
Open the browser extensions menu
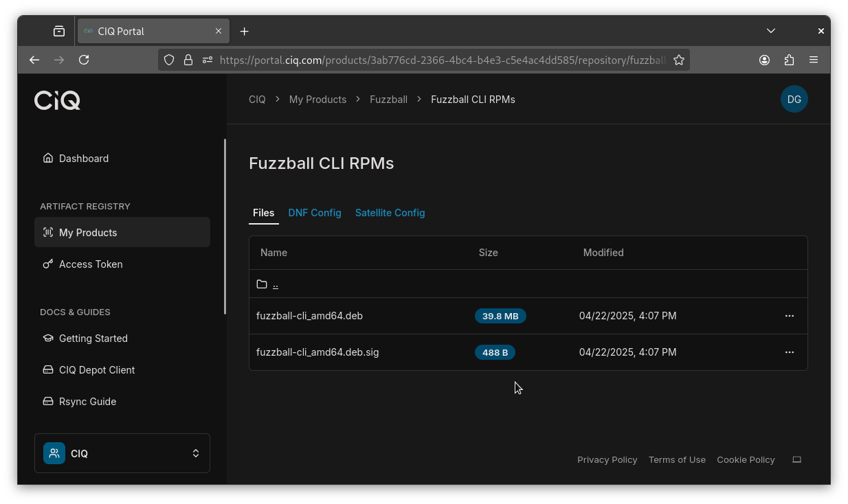click(x=789, y=60)
